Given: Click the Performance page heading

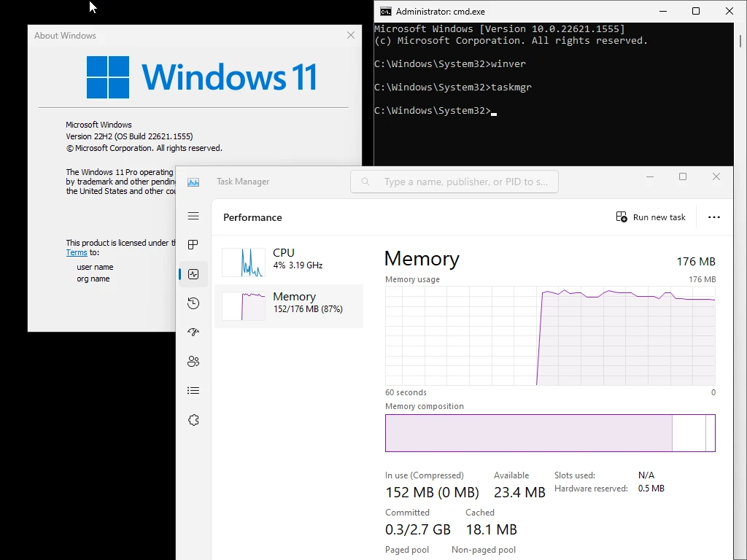Looking at the screenshot, I should [x=252, y=217].
